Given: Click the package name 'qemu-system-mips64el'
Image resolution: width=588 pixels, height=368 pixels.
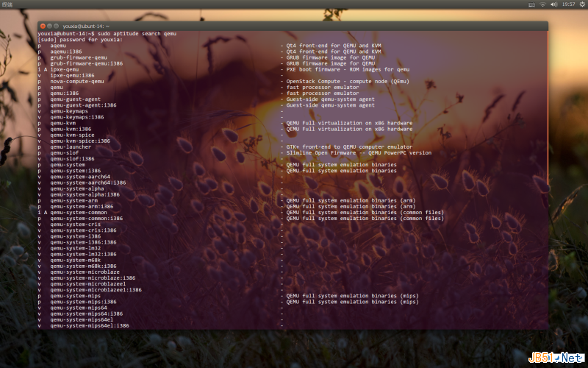Looking at the screenshot, I should (x=82, y=320).
